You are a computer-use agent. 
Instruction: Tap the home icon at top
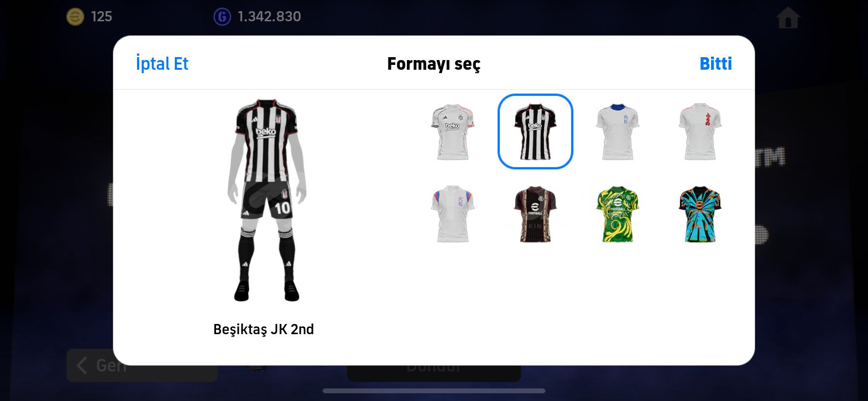click(788, 17)
